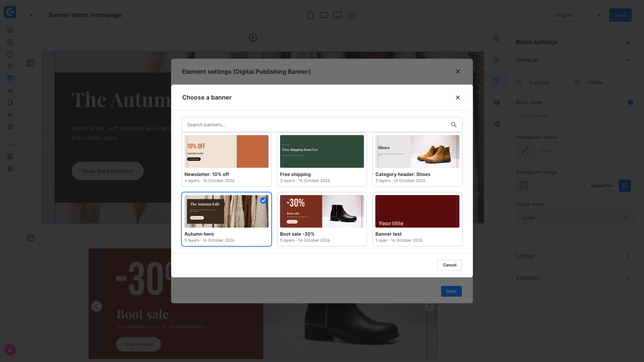Click the share/layout assignment icon in right toolbar
Screen dimensions: 644x362
(496, 124)
